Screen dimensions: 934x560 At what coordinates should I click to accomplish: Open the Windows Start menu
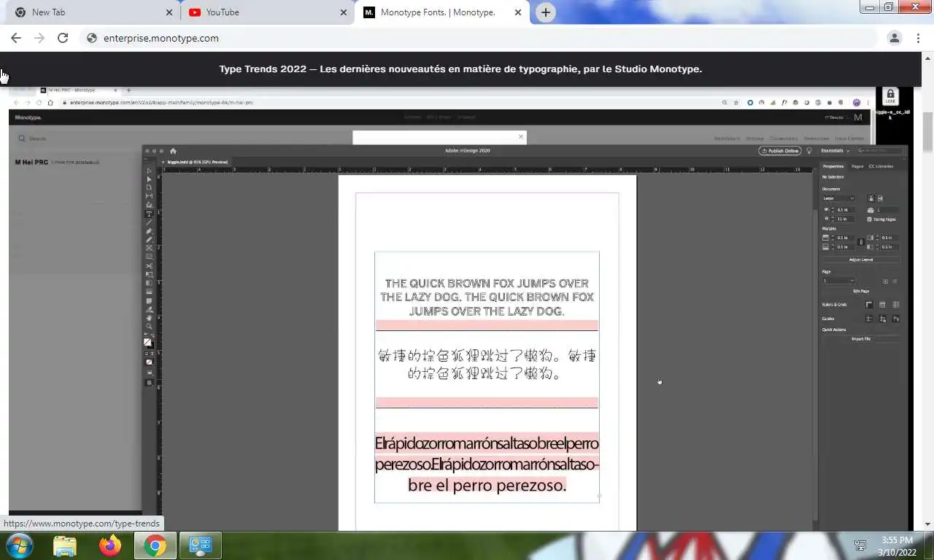(20, 545)
